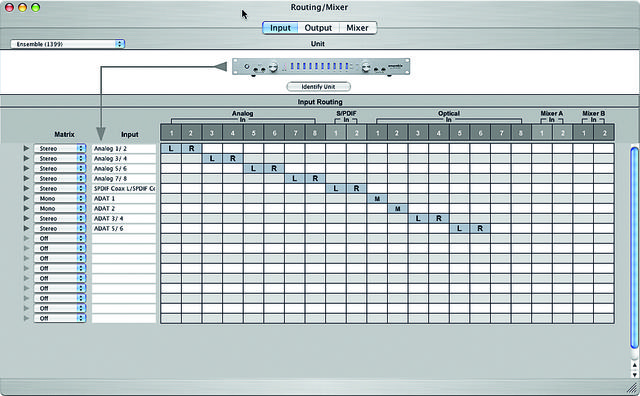Toggle M cell in ADAT 1 row
This screenshot has width=640, height=396.
tap(377, 198)
